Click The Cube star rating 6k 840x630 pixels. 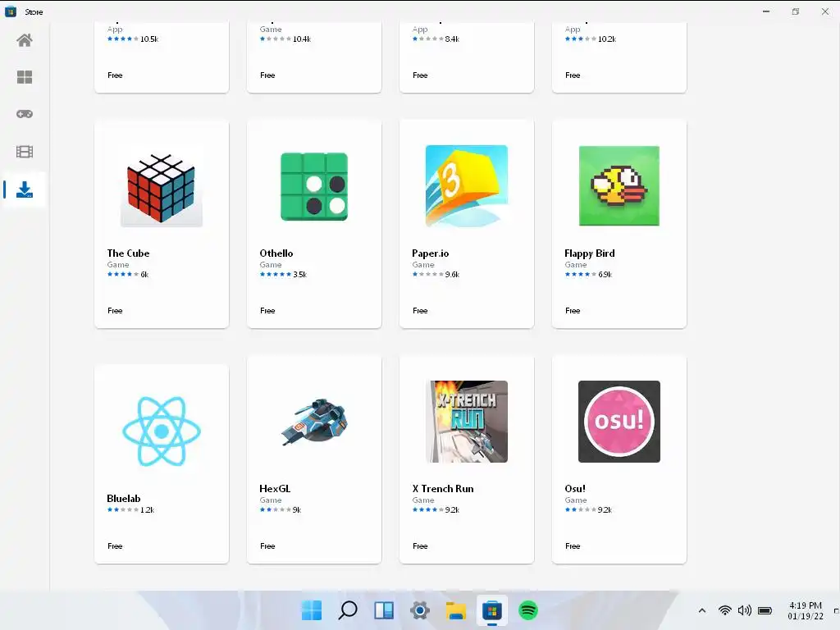(128, 274)
